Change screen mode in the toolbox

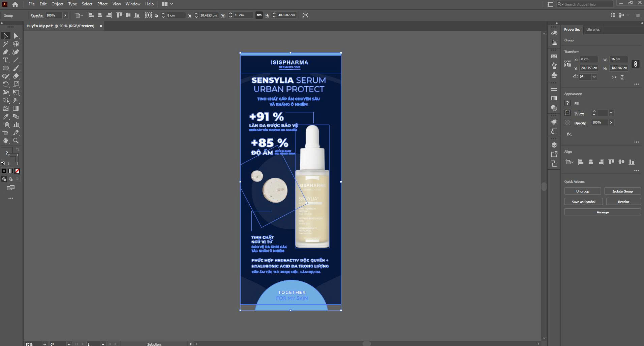(x=11, y=188)
